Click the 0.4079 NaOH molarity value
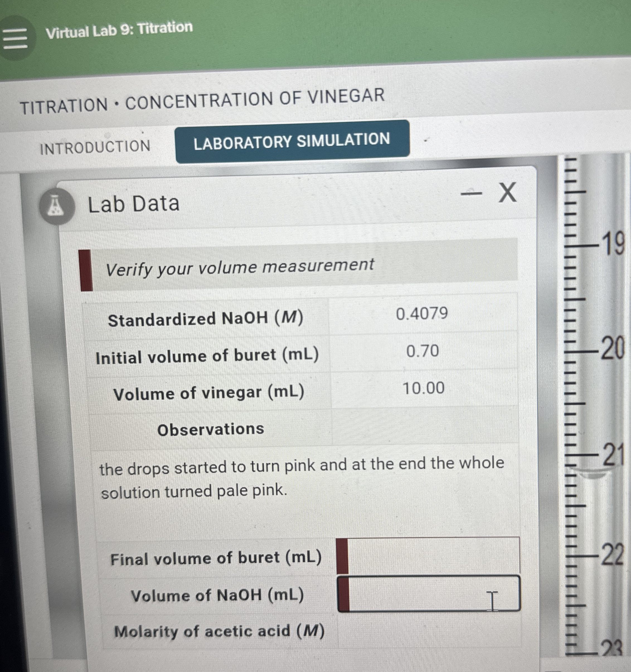The height and width of the screenshot is (672, 631). point(422,314)
